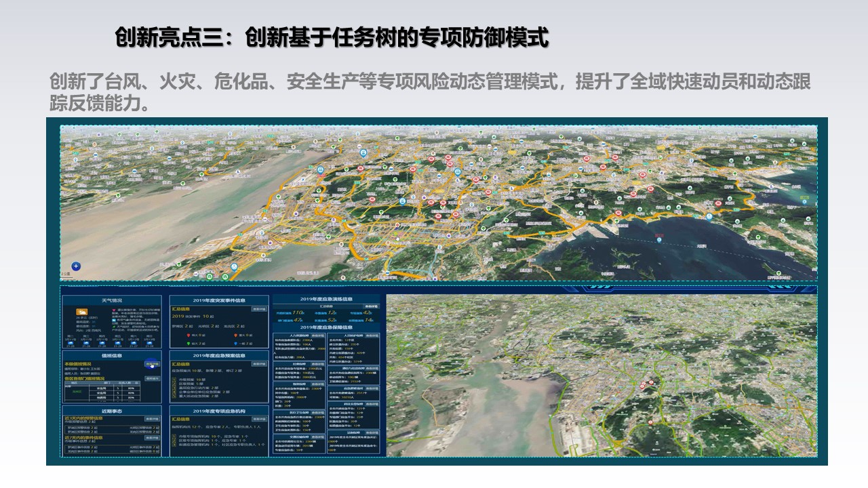Click the 2019年度应急演练信息 header
This screenshot has height=488, width=868.
pos(327,299)
